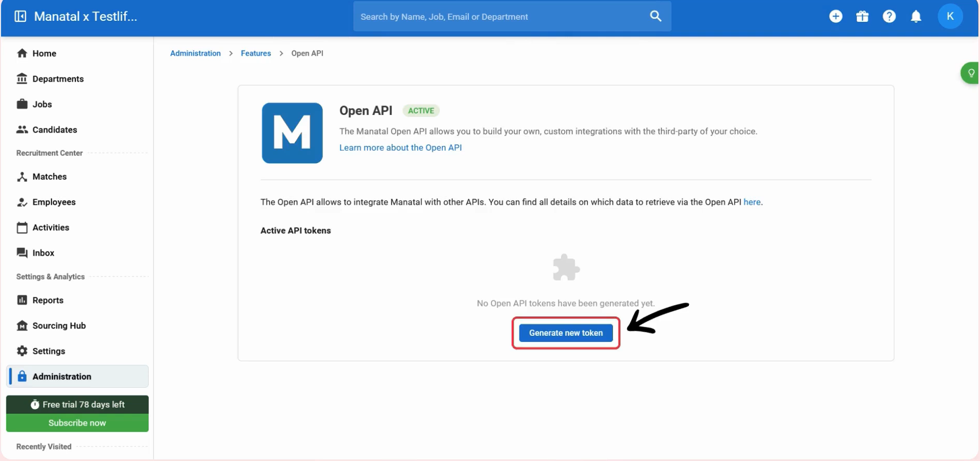
Task: Click the Matches icon
Action: click(x=22, y=177)
